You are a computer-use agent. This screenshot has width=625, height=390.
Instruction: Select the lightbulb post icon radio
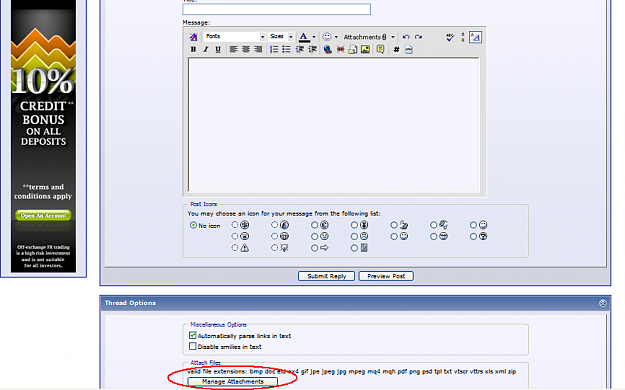point(274,248)
